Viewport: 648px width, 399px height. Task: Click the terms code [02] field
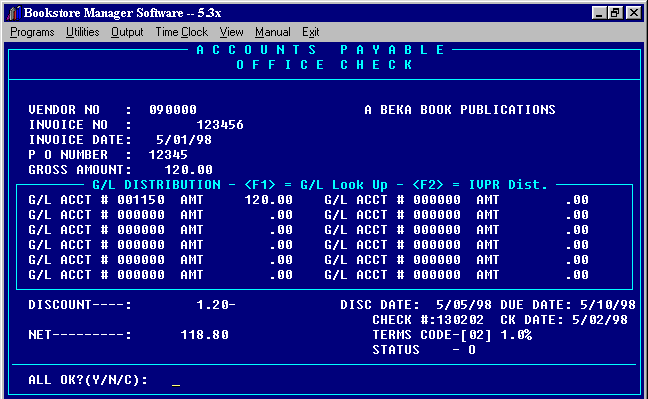pyautogui.click(x=476, y=335)
